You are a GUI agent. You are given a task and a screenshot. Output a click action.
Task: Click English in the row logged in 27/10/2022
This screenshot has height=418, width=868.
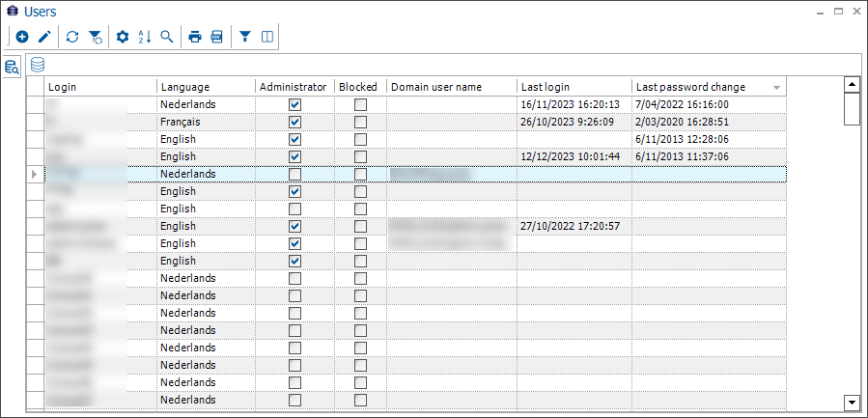coord(179,226)
